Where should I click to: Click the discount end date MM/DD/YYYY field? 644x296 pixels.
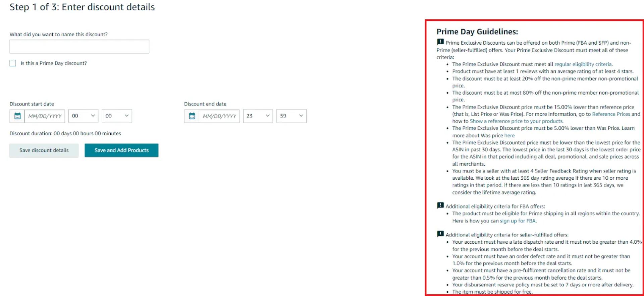point(219,116)
